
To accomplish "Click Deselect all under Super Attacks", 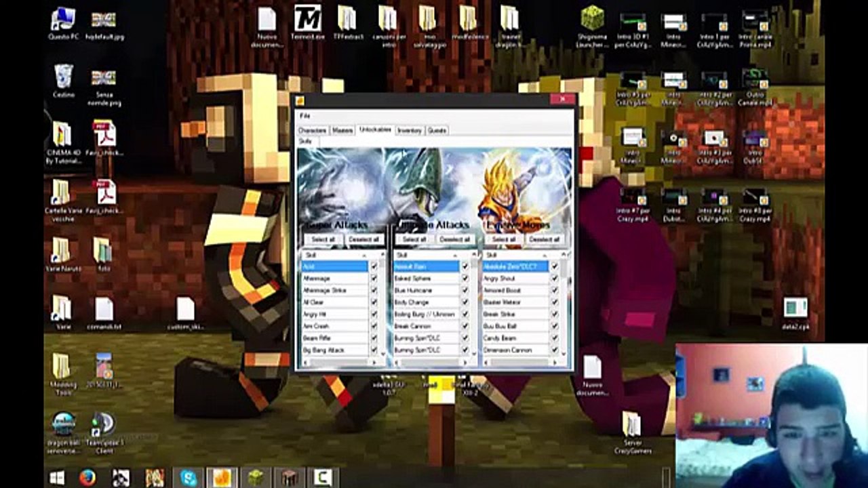I will pos(364,239).
